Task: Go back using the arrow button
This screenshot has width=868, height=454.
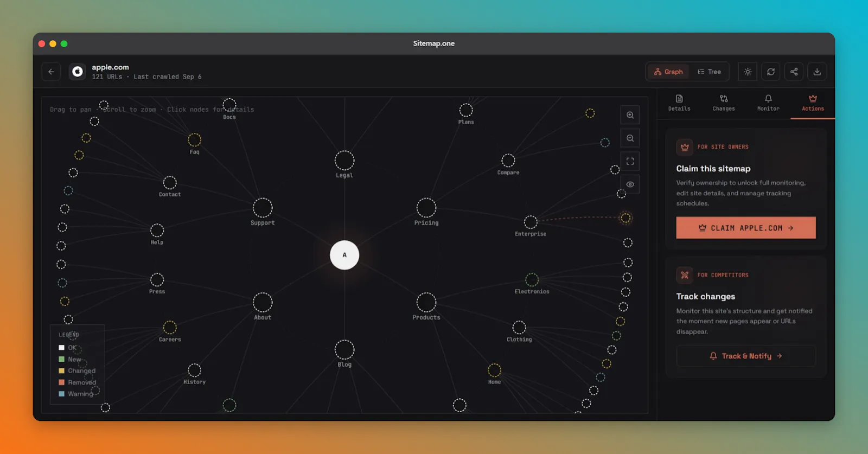Action: point(51,72)
